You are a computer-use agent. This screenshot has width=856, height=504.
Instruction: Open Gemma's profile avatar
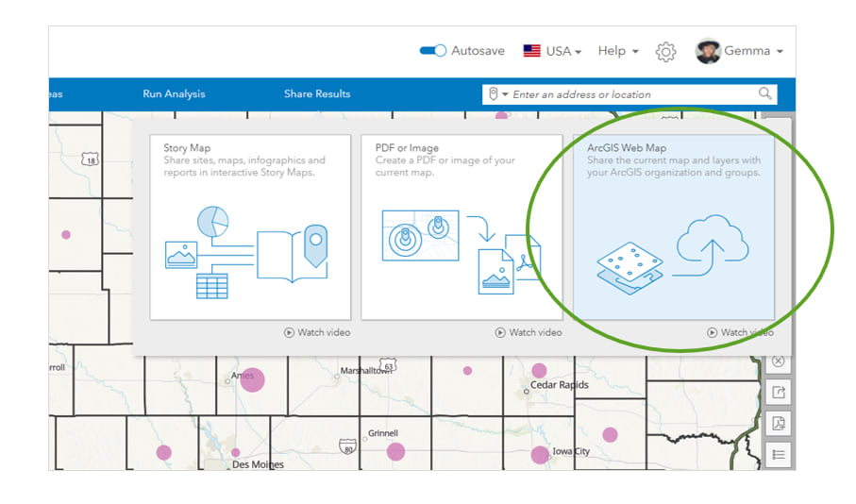(x=708, y=51)
